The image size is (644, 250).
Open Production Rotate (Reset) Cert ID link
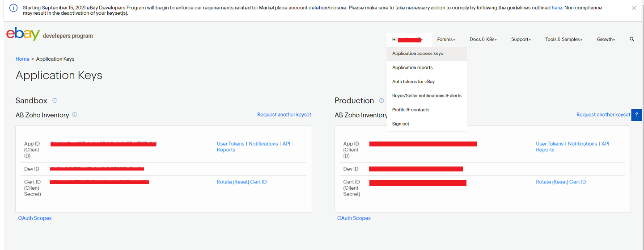561,182
